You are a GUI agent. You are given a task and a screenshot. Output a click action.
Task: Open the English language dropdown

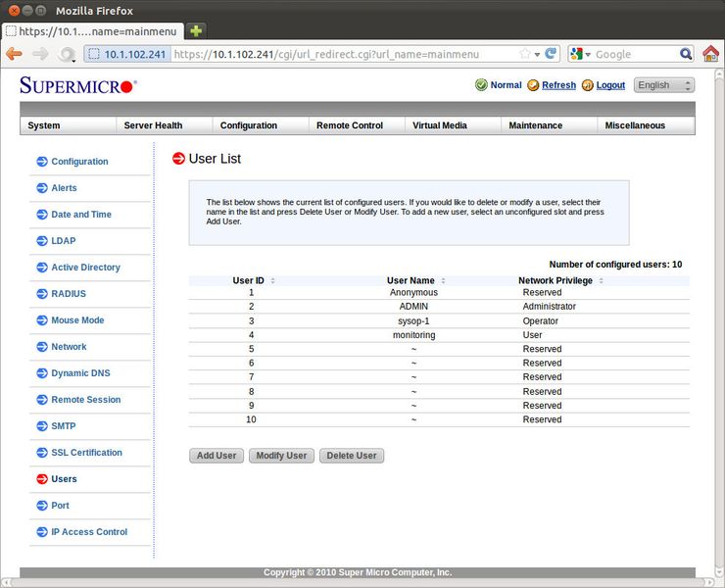click(x=664, y=85)
